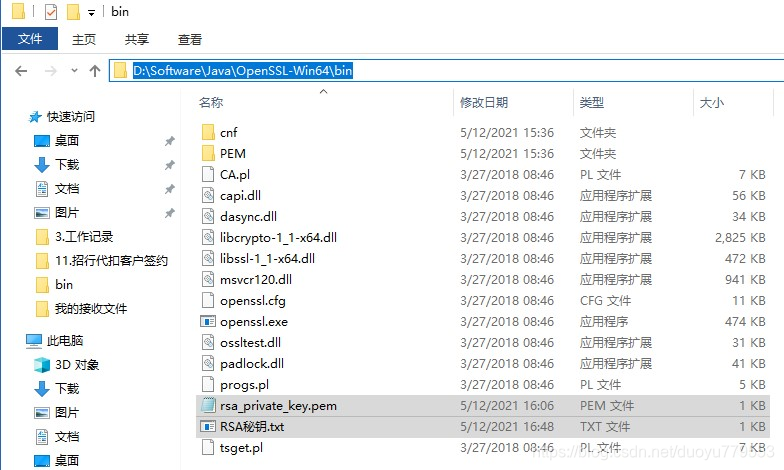Click the cnf folder icon
Viewport: 784px width, 470px height.
pyautogui.click(x=208, y=132)
